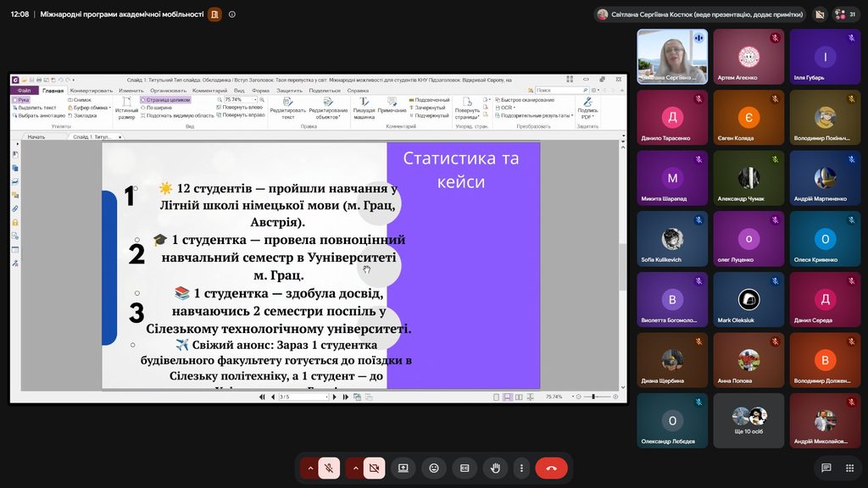Screen dimensions: 868x488
Task: Click the present screen icon
Action: click(403, 468)
